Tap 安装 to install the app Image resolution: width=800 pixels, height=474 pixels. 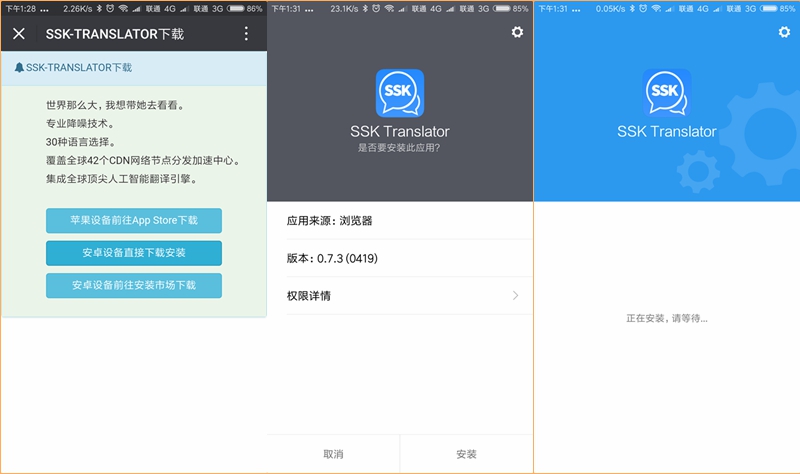(x=466, y=454)
